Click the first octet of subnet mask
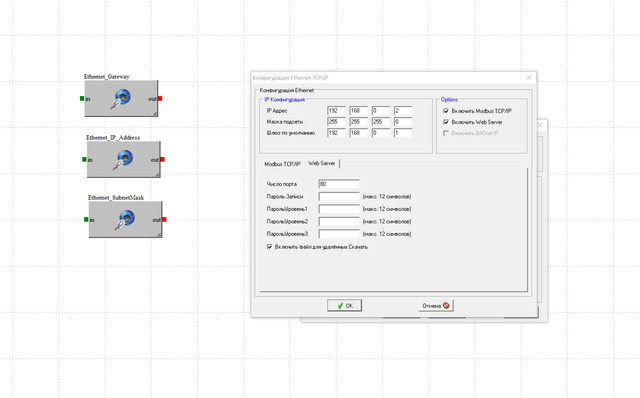 pos(336,122)
